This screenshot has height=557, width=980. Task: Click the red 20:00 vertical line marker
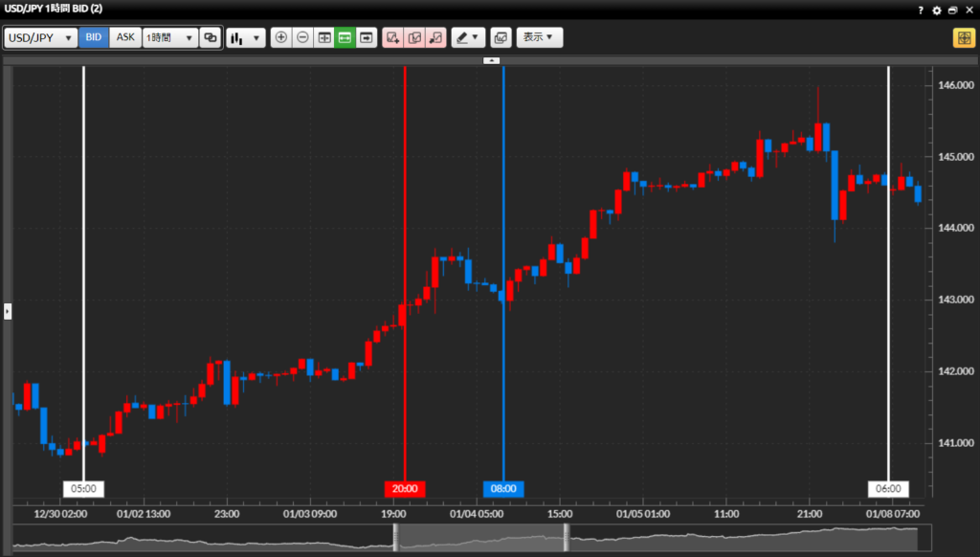(405, 488)
